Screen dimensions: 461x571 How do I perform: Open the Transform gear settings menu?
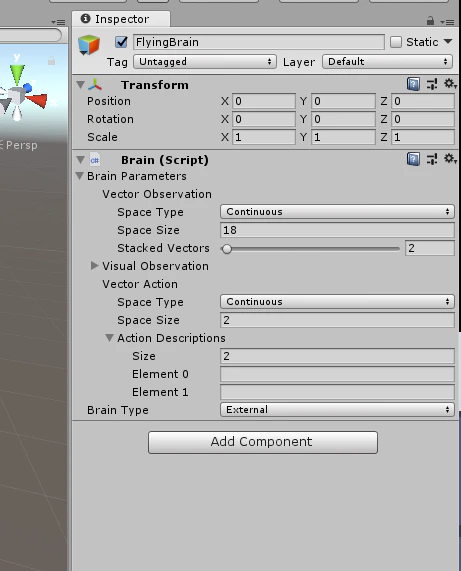tap(450, 84)
